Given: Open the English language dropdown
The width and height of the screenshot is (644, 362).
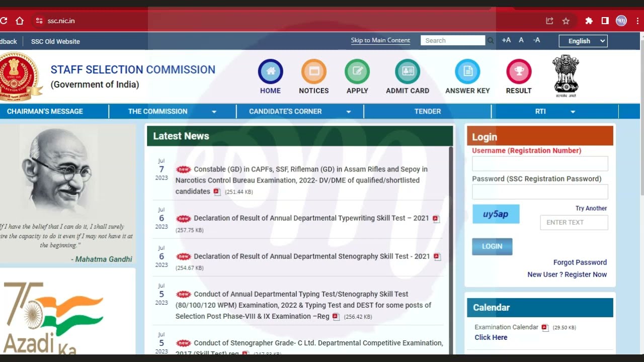Looking at the screenshot, I should 583,41.
